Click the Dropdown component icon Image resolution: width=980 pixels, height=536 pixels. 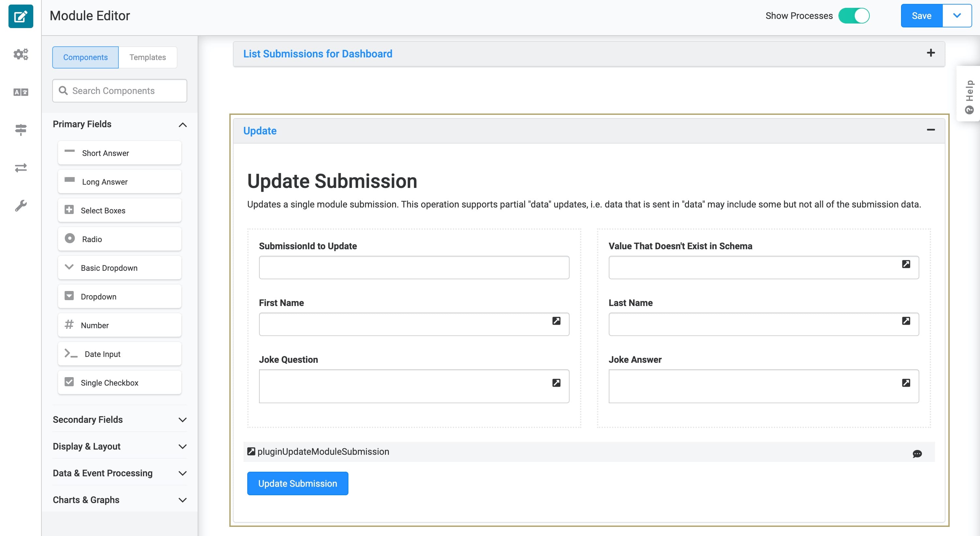[69, 296]
